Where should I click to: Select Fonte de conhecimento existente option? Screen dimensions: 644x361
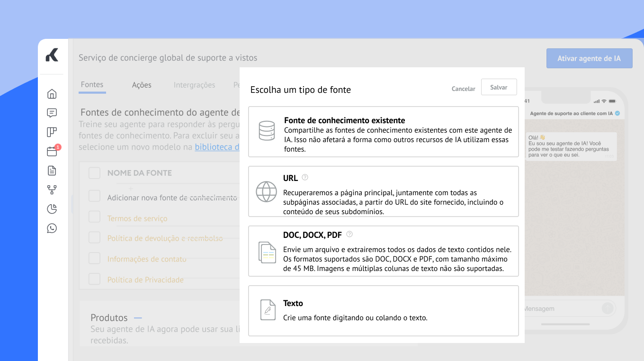pos(383,132)
